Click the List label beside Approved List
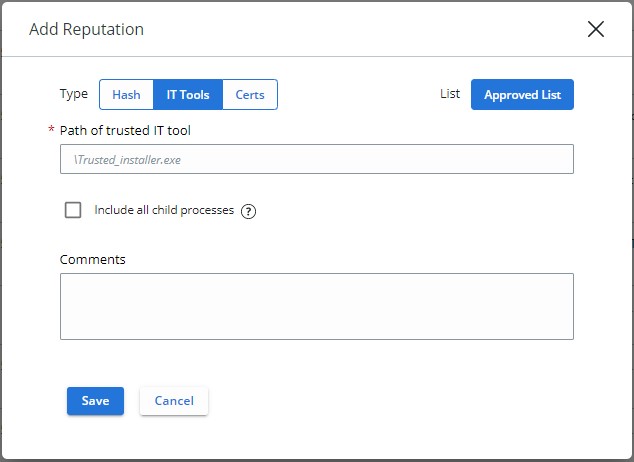The height and width of the screenshot is (462, 634). pyautogui.click(x=450, y=94)
